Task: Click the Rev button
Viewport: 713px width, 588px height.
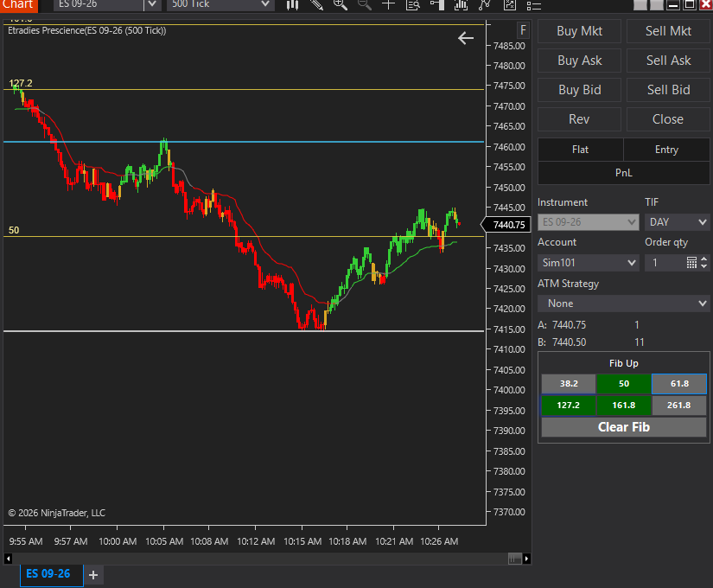Action: (579, 119)
